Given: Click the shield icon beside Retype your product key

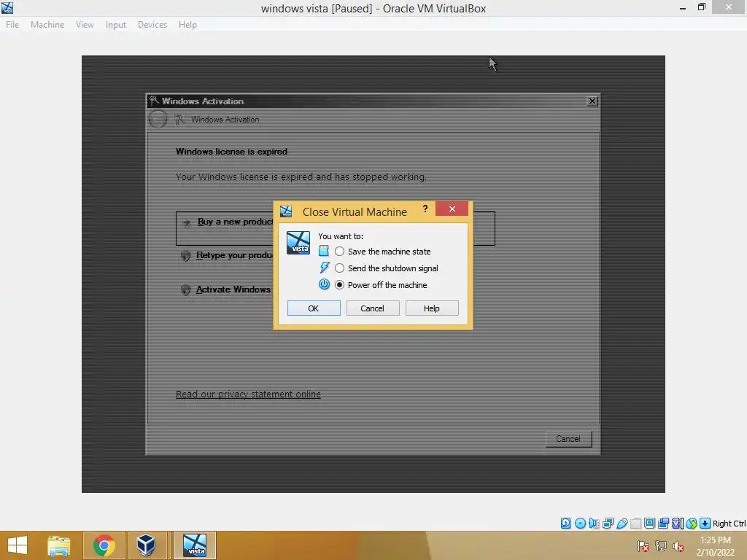Looking at the screenshot, I should pos(186,256).
